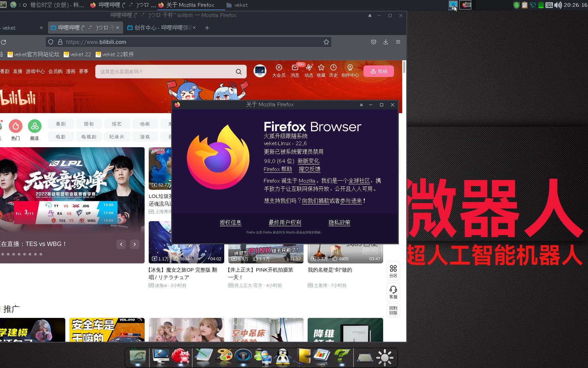Click the Bilibili search magnifier icon
The width and height of the screenshot is (588, 368).
click(239, 72)
